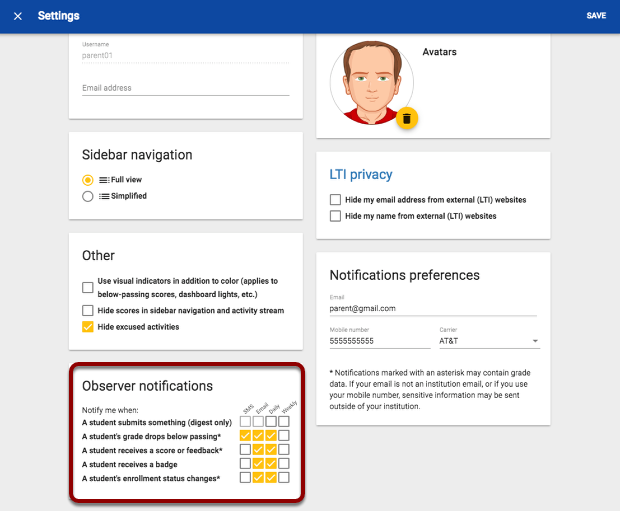Open the Carrier dropdown showing AT&T
The width and height of the screenshot is (620, 511).
click(488, 341)
